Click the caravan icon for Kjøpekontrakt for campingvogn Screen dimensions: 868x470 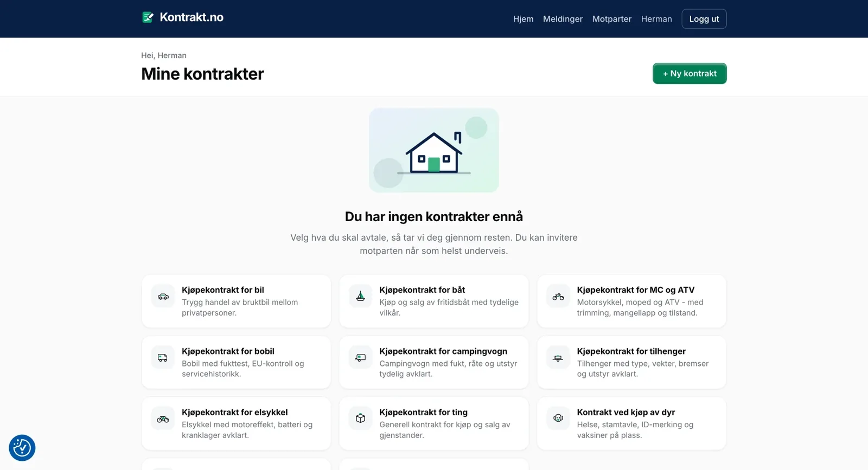(360, 358)
